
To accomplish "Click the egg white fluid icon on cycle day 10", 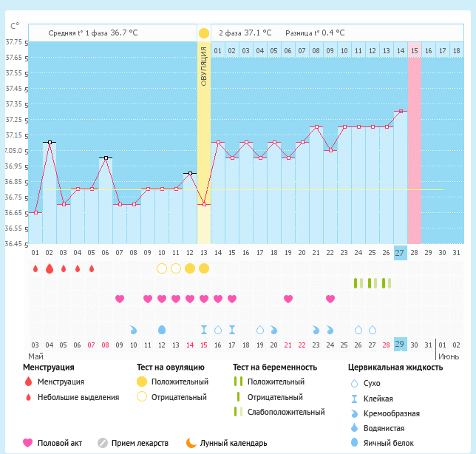I will point(162,329).
